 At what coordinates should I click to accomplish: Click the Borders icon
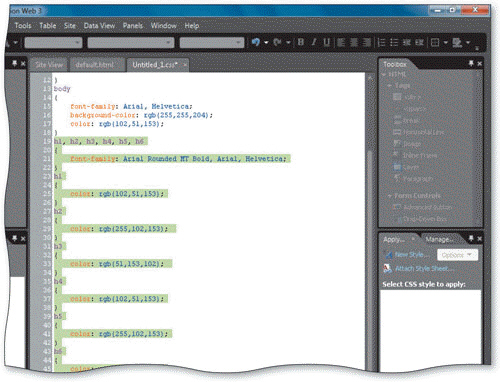[435, 42]
